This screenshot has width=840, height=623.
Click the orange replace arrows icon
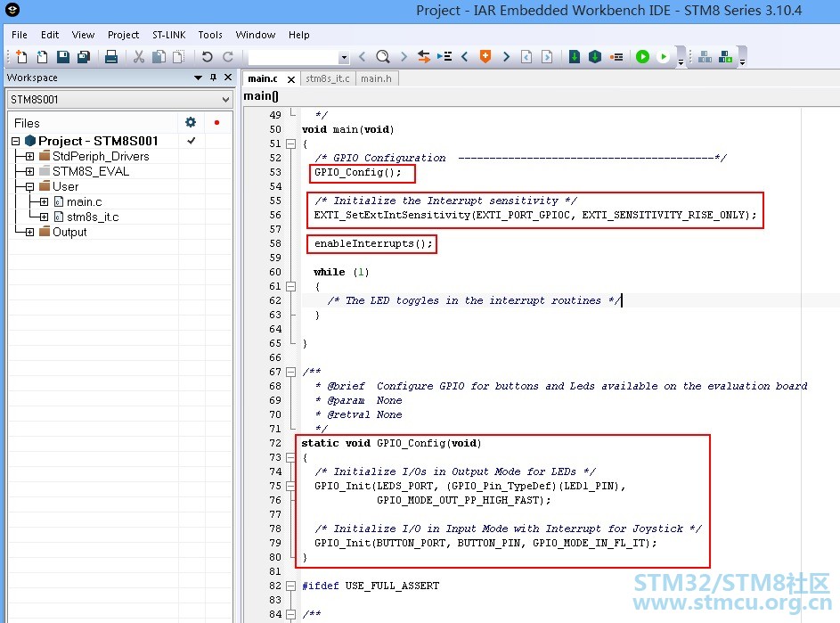pos(424,56)
